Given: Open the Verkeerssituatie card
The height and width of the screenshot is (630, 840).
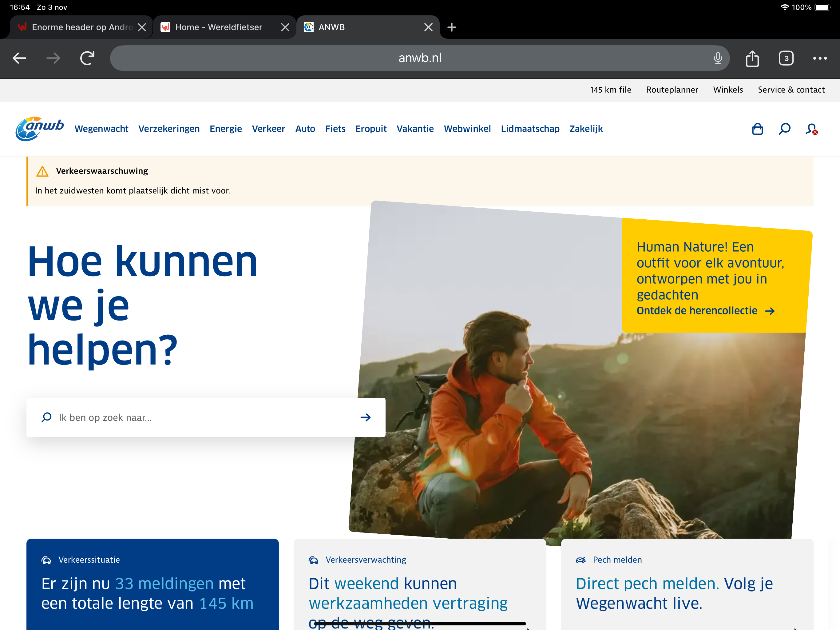Looking at the screenshot, I should click(x=152, y=583).
